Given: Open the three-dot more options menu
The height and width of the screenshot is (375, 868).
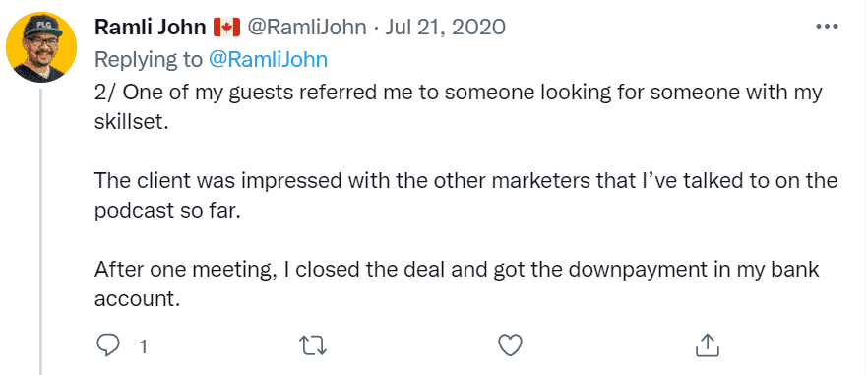Looking at the screenshot, I should [828, 26].
